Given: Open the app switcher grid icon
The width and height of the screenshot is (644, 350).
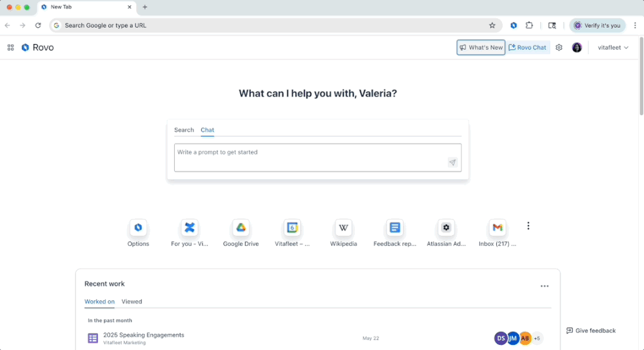Looking at the screenshot, I should point(11,48).
